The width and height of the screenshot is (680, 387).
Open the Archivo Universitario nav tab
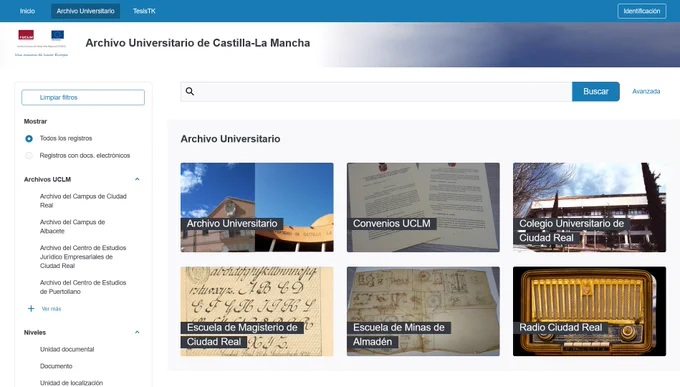point(85,11)
